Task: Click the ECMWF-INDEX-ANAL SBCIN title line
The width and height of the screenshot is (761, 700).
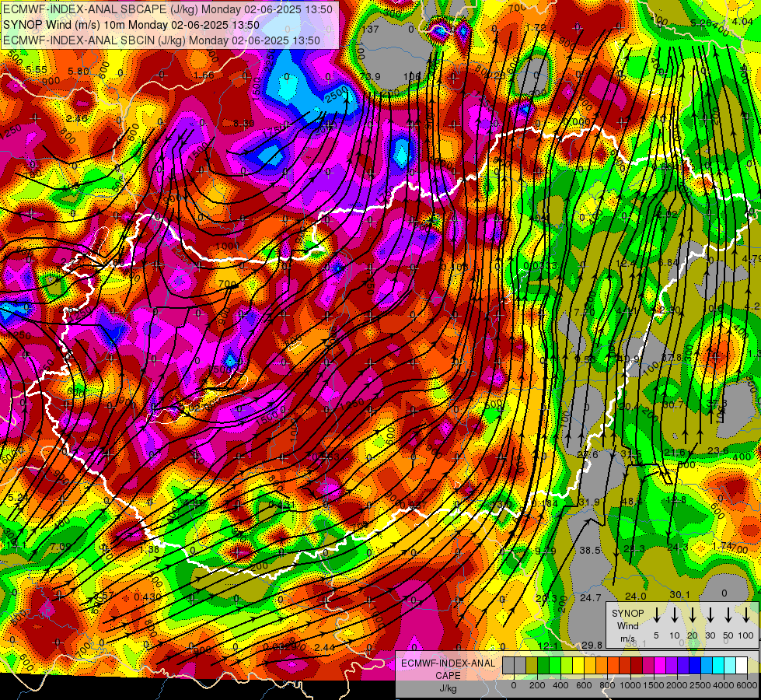Action: 162,40
